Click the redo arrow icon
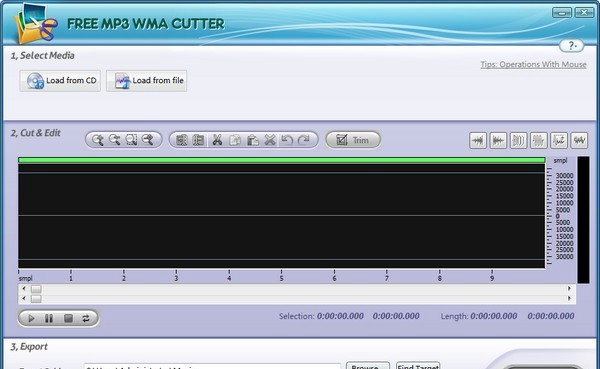Image resolution: width=600 pixels, height=369 pixels. pyautogui.click(x=304, y=140)
